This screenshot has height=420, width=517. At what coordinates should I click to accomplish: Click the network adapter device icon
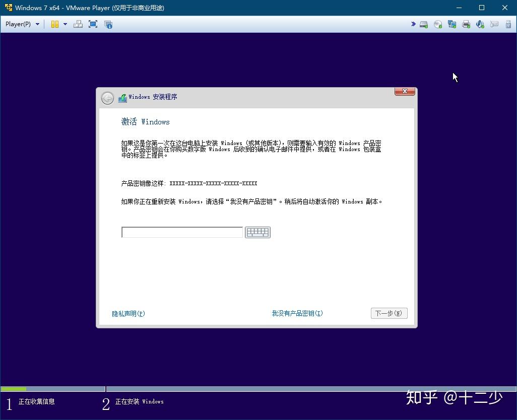click(x=452, y=24)
